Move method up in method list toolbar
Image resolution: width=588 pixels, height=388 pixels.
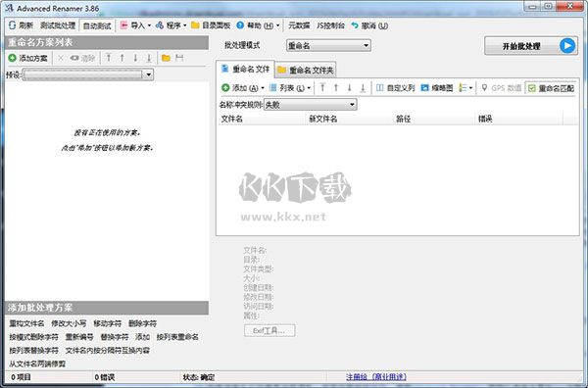pyautogui.click(x=122, y=58)
